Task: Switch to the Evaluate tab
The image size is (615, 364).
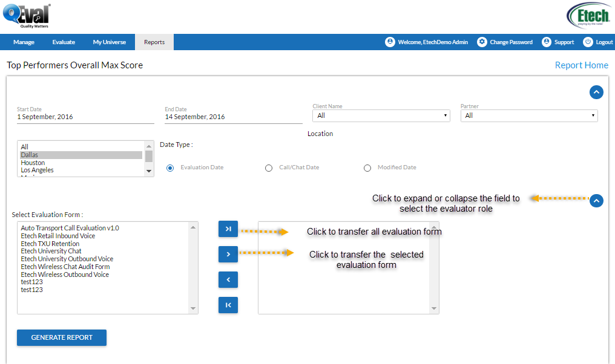Action: coord(64,42)
